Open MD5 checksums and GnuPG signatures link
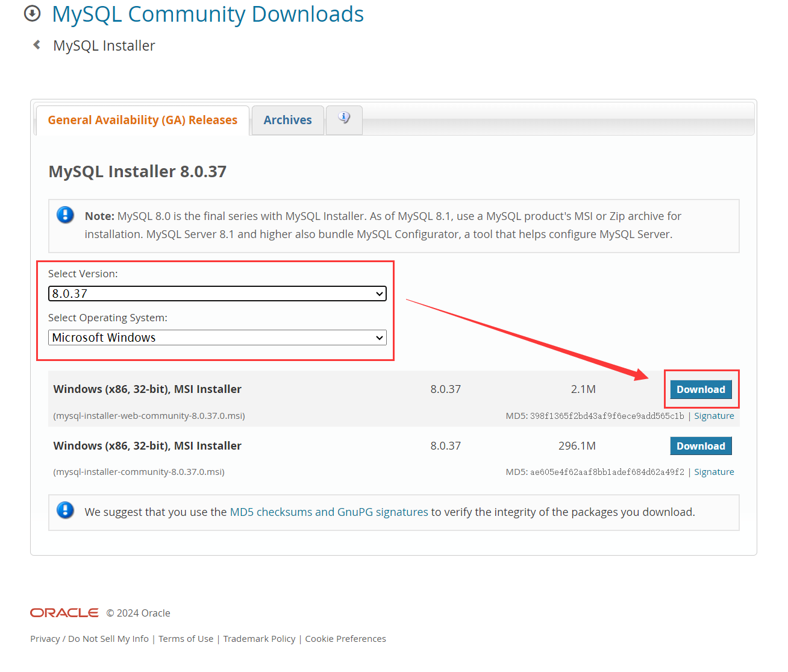788x672 pixels. tap(329, 512)
